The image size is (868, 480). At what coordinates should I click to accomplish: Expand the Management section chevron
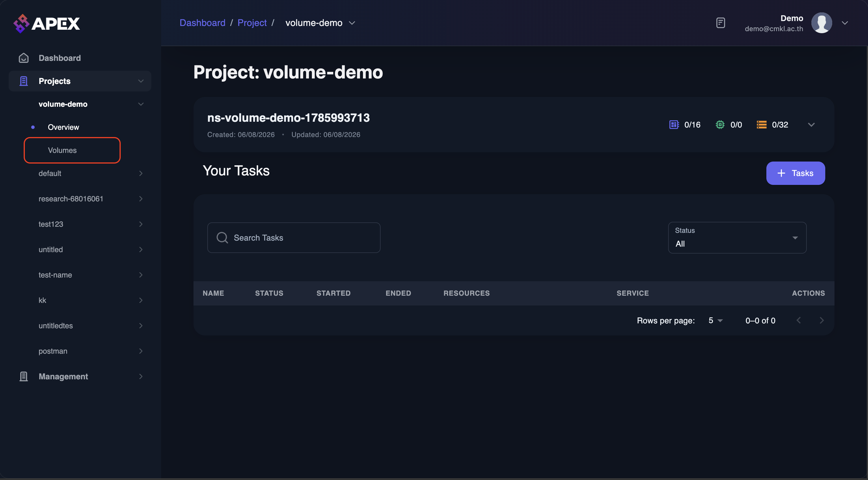[141, 376]
